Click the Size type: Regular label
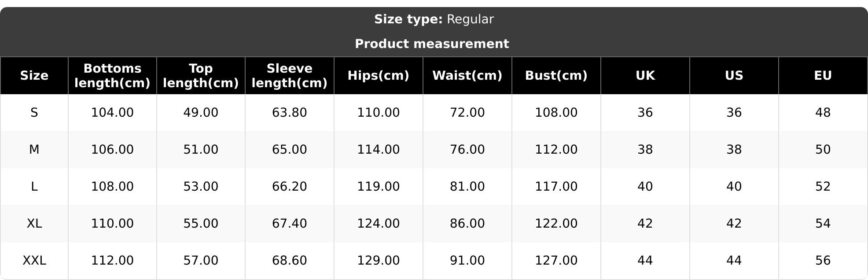The width and height of the screenshot is (868, 280). tap(434, 19)
